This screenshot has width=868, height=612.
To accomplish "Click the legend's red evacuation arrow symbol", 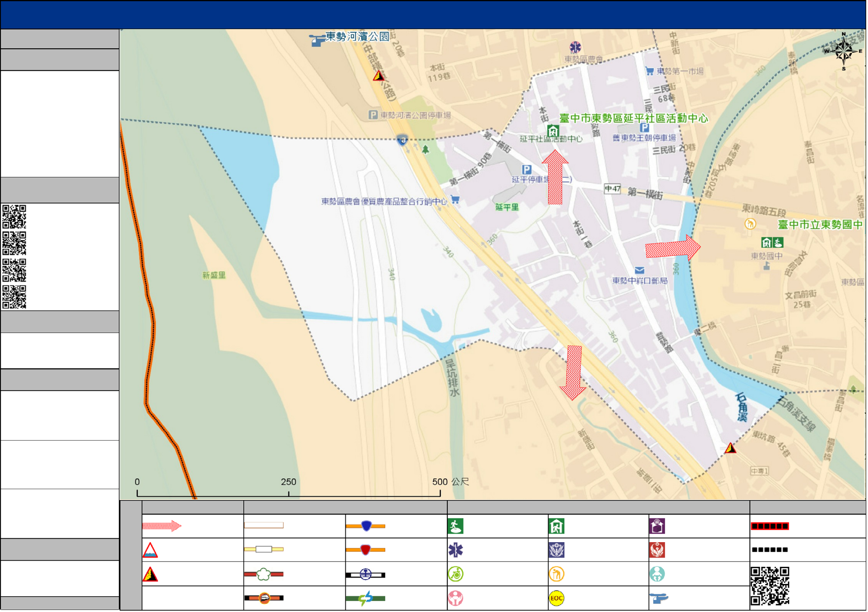I will pyautogui.click(x=162, y=526).
